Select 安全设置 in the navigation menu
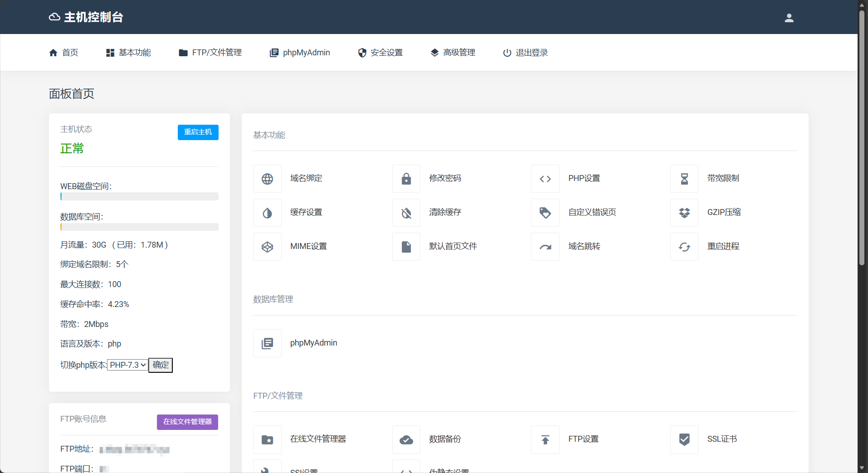The height and width of the screenshot is (473, 868). [x=380, y=53]
